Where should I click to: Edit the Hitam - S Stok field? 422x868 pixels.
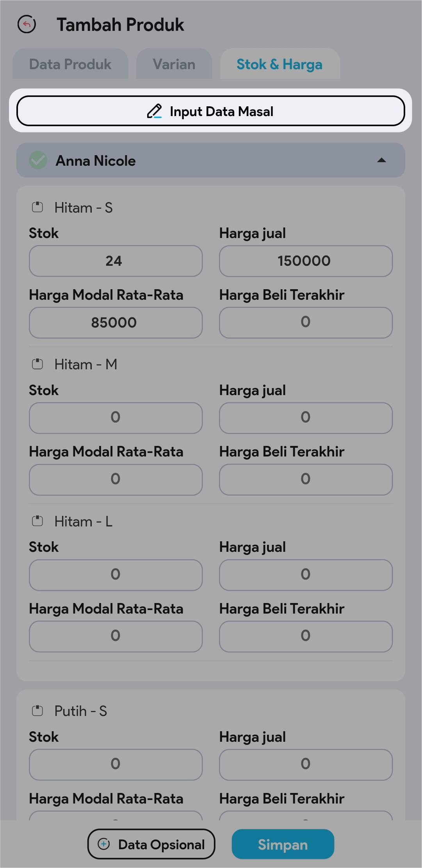pyautogui.click(x=116, y=261)
